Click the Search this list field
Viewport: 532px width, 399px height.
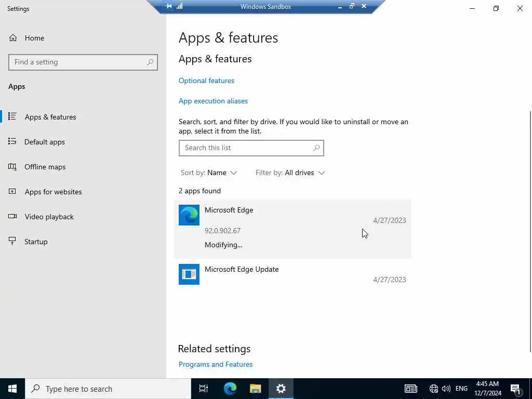[x=251, y=148]
